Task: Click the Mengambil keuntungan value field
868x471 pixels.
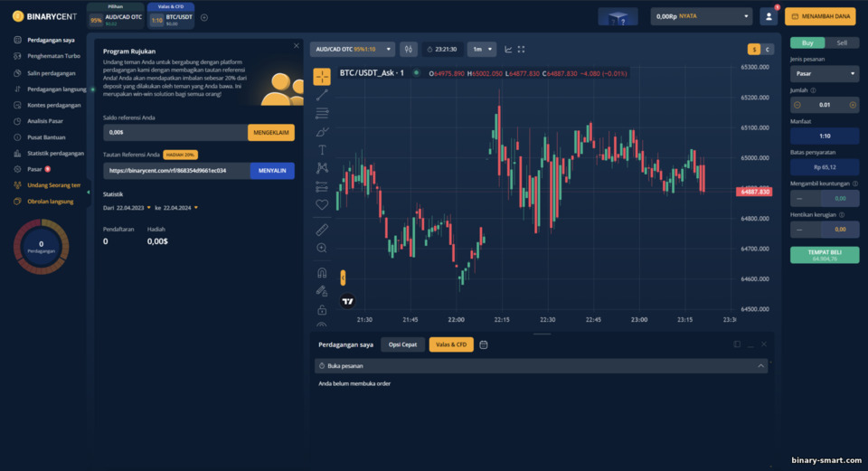Action: (x=840, y=198)
